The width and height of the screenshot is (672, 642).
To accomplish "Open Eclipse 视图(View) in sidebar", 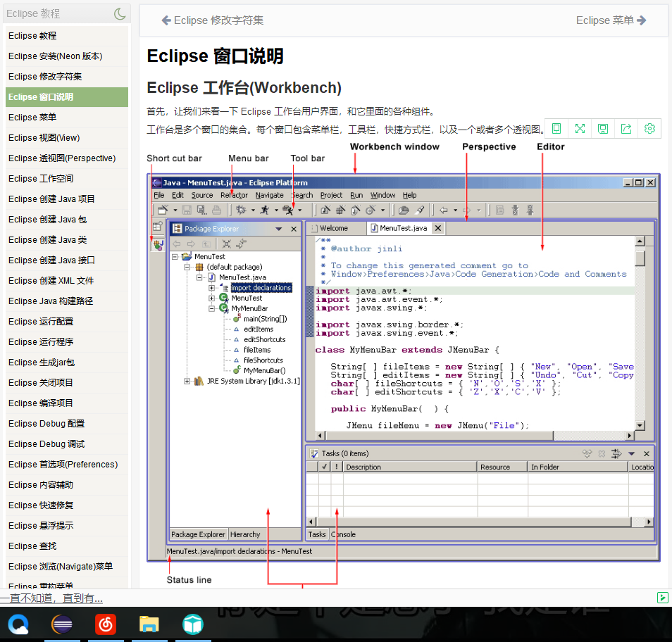I will point(67,137).
